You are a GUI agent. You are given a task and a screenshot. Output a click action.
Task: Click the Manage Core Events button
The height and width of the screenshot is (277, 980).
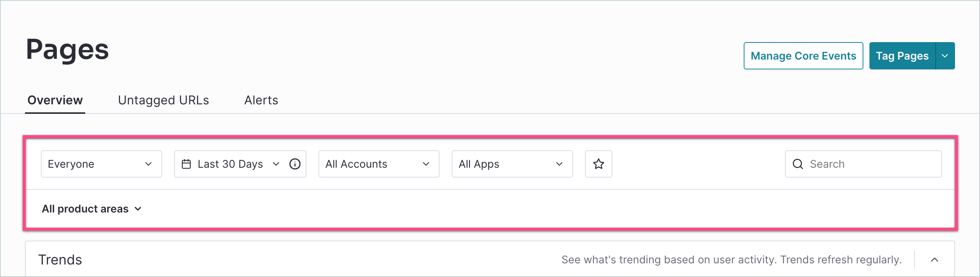point(803,56)
